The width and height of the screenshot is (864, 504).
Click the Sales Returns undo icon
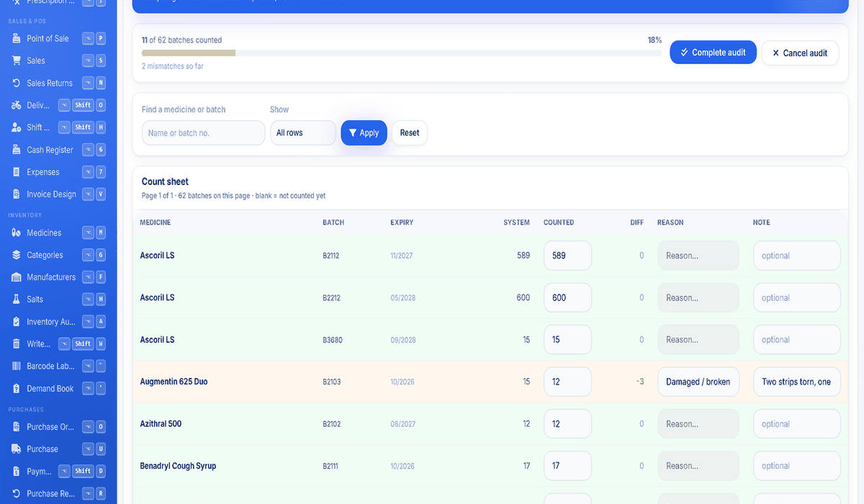(17, 83)
